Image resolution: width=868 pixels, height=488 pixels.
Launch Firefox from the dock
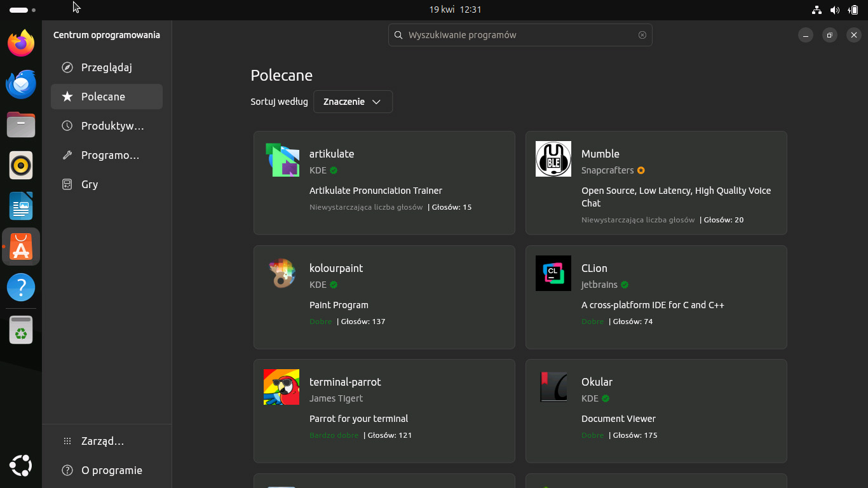[x=21, y=43]
